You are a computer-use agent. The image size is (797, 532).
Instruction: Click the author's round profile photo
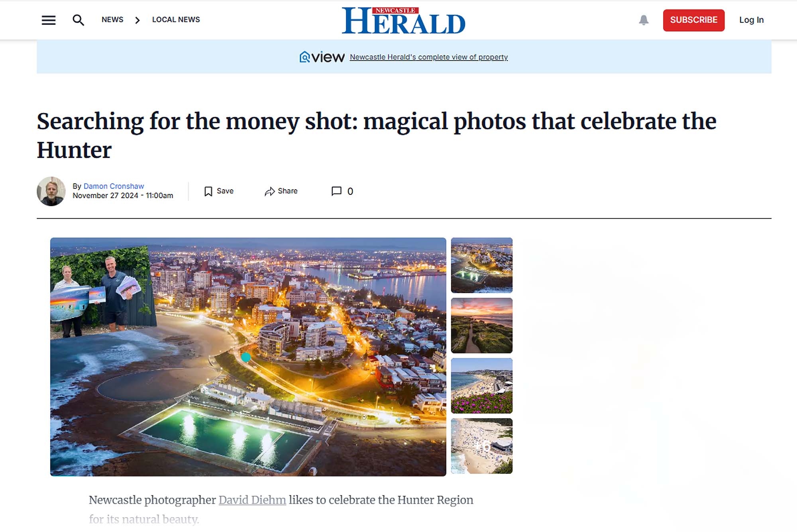tap(51, 191)
